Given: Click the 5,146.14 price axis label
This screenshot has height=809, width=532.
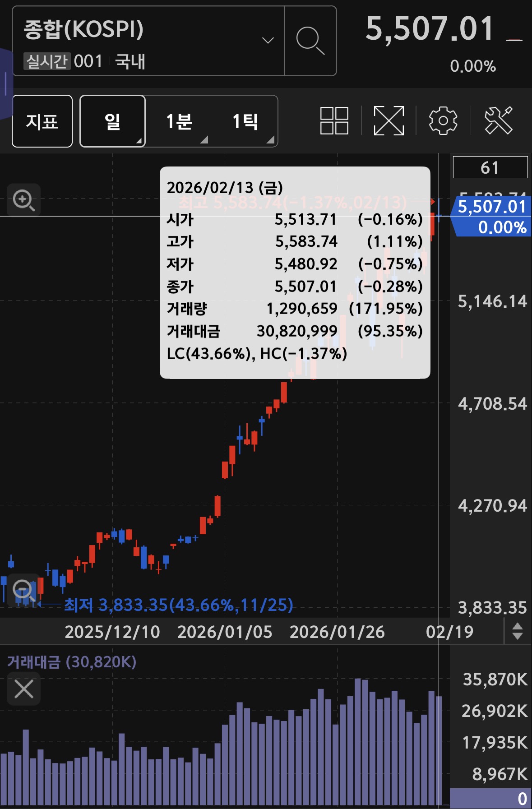Looking at the screenshot, I should (492, 301).
